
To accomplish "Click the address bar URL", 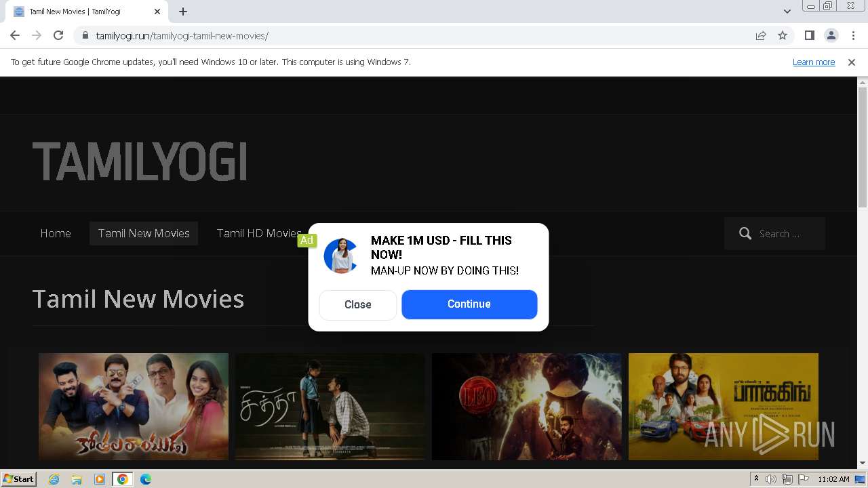I will pyautogui.click(x=182, y=36).
